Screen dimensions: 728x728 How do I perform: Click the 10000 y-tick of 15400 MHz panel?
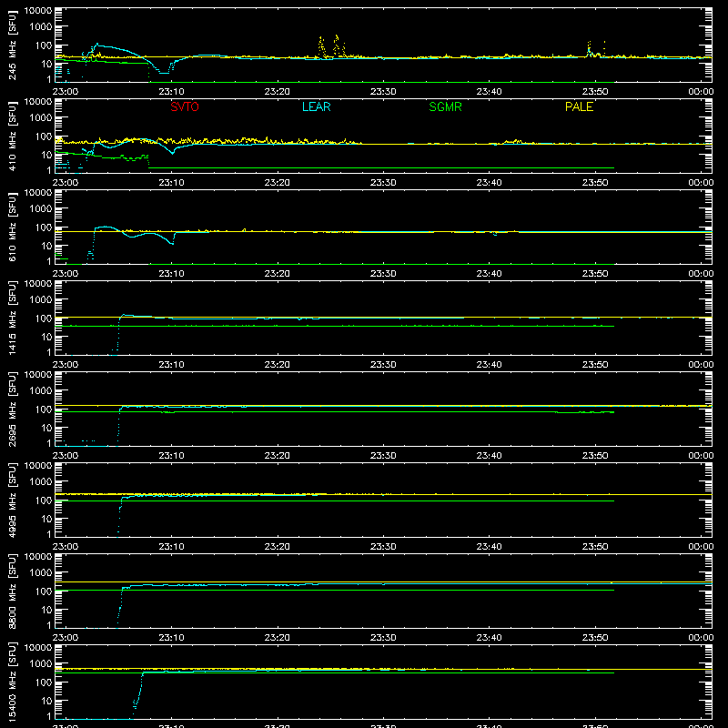pos(38,648)
